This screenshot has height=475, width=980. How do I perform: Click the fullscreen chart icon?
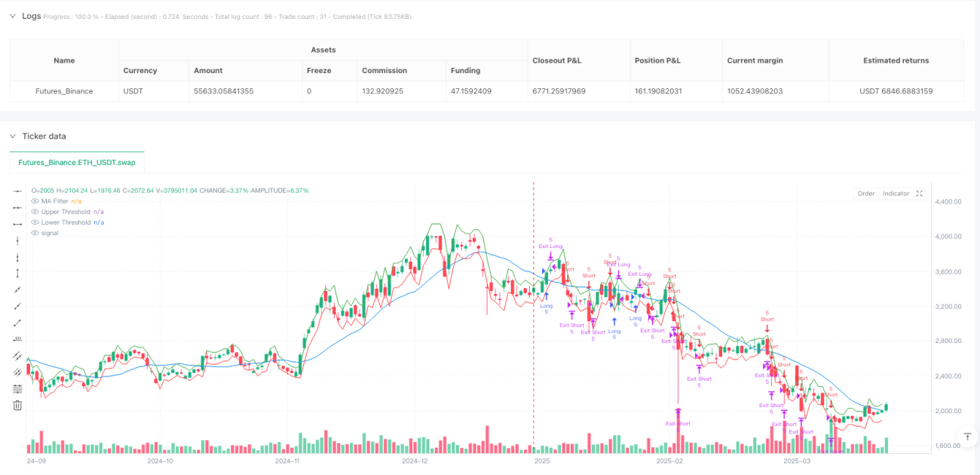[x=919, y=194]
